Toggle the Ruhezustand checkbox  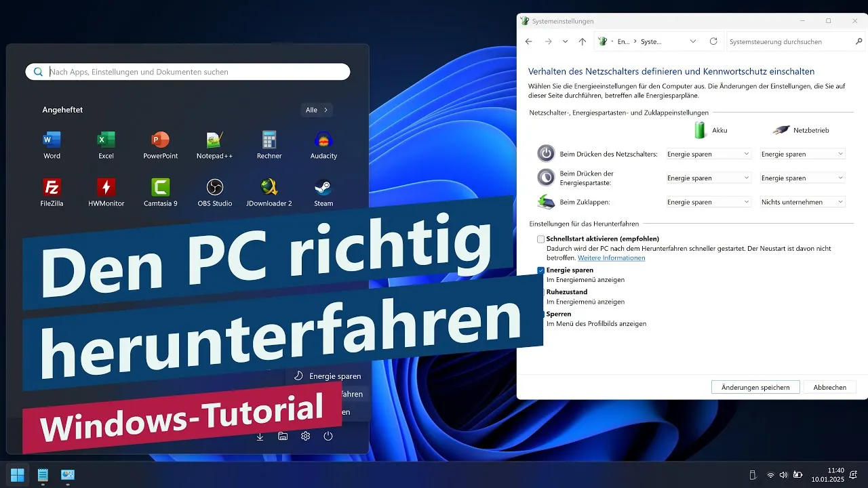540,291
